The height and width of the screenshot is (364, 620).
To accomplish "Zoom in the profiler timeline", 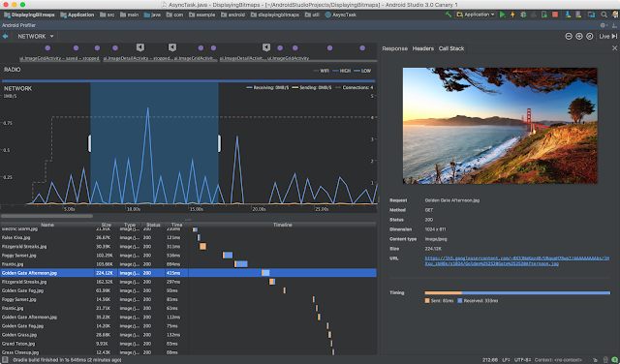I will pyautogui.click(x=579, y=37).
